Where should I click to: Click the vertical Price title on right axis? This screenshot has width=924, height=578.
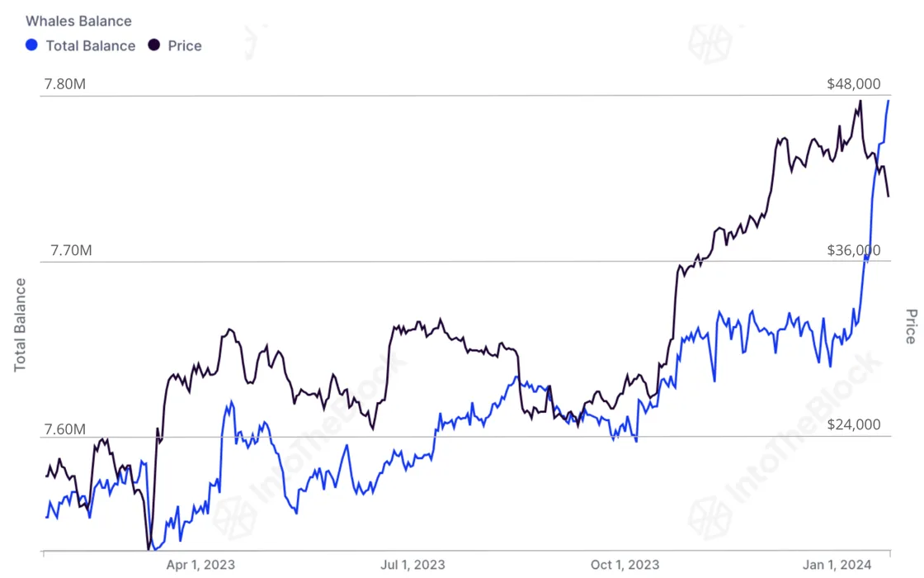(x=910, y=326)
